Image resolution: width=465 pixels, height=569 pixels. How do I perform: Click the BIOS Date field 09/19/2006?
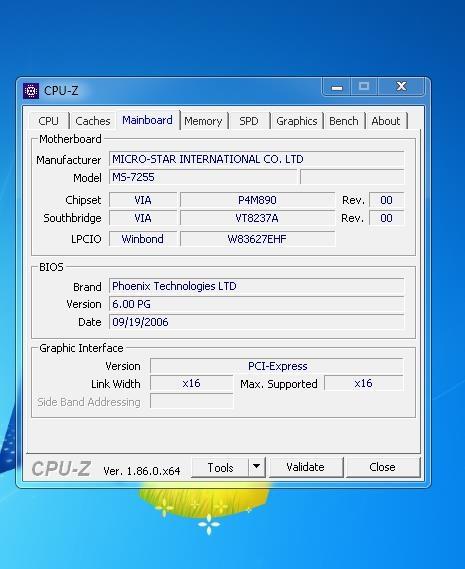point(256,322)
